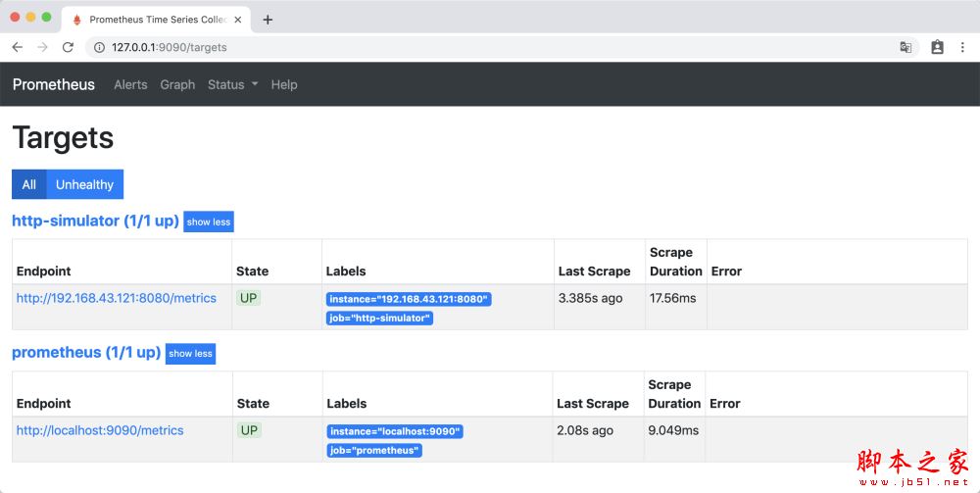Open the Status dropdown menu

click(232, 85)
